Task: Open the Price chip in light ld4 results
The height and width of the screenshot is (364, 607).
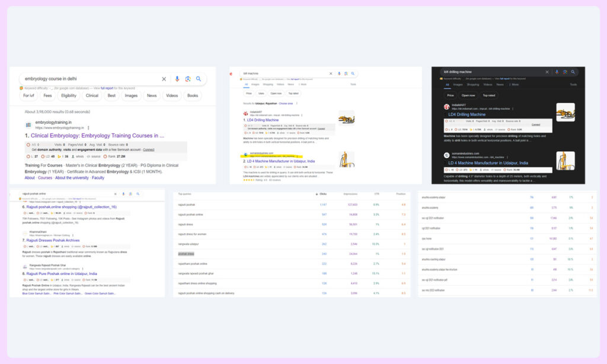Action: pos(249,93)
